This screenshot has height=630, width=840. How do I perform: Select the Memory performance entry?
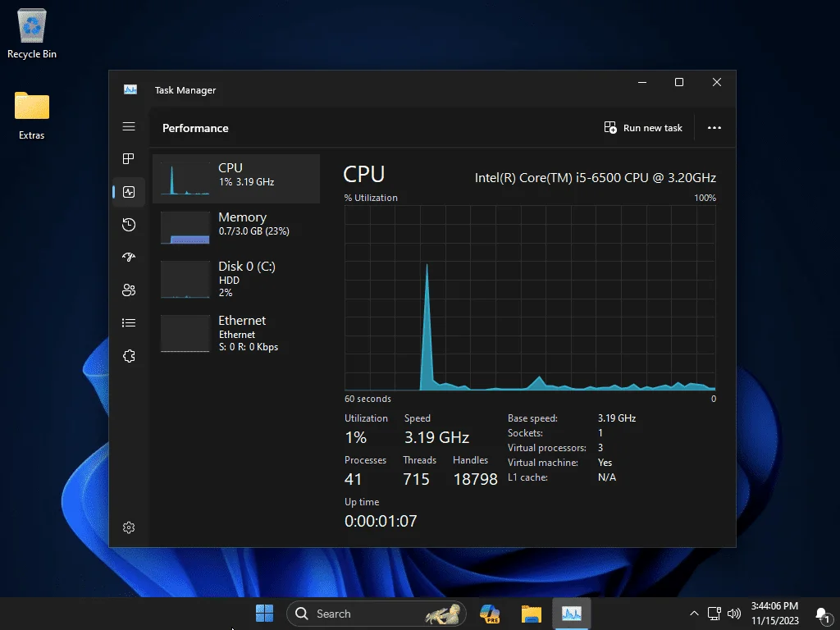(236, 228)
